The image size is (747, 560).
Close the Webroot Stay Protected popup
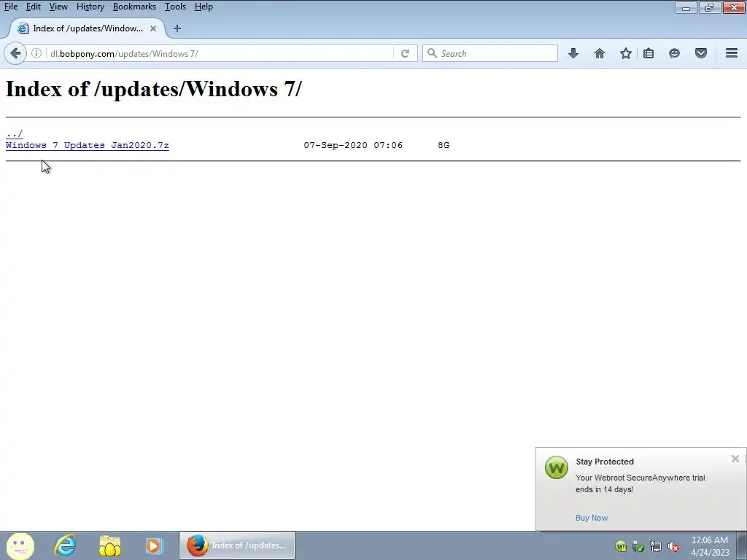tap(735, 459)
